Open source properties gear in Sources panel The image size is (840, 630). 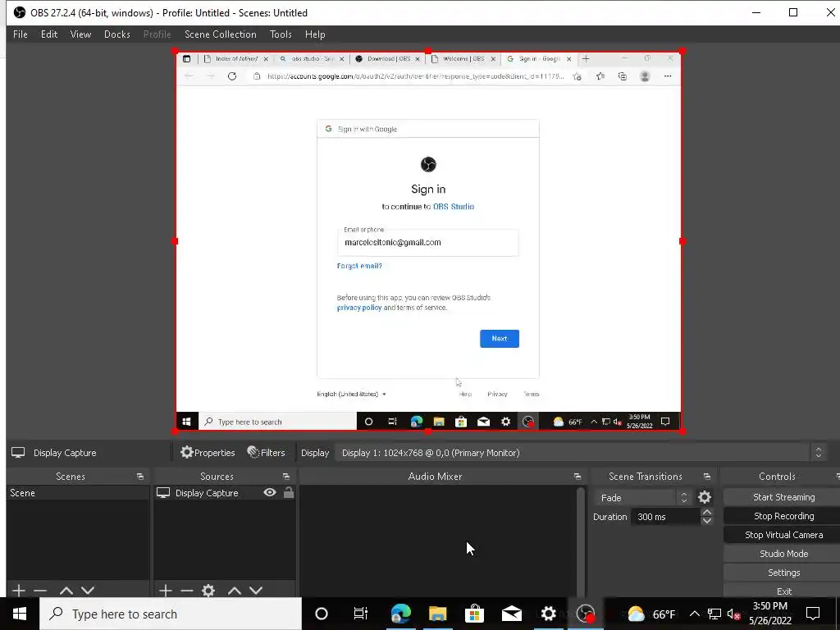[x=208, y=591]
